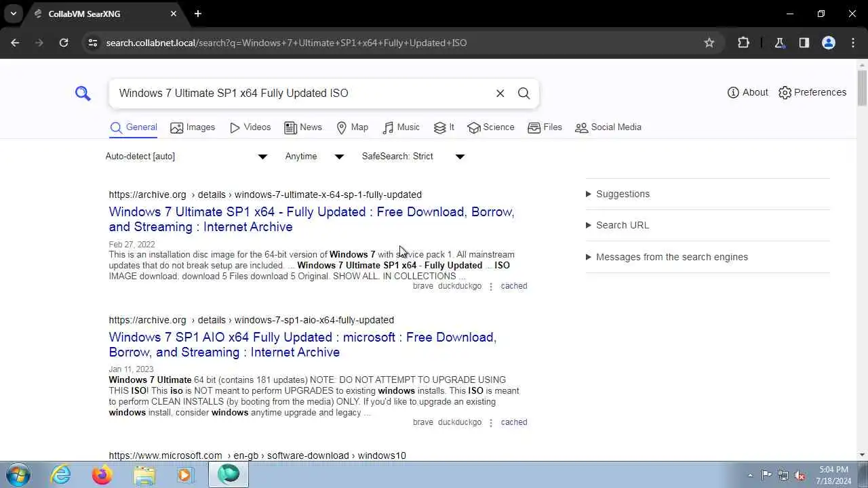Viewport: 868px width, 488px height.
Task: Switch to the It tab
Action: pos(444,127)
